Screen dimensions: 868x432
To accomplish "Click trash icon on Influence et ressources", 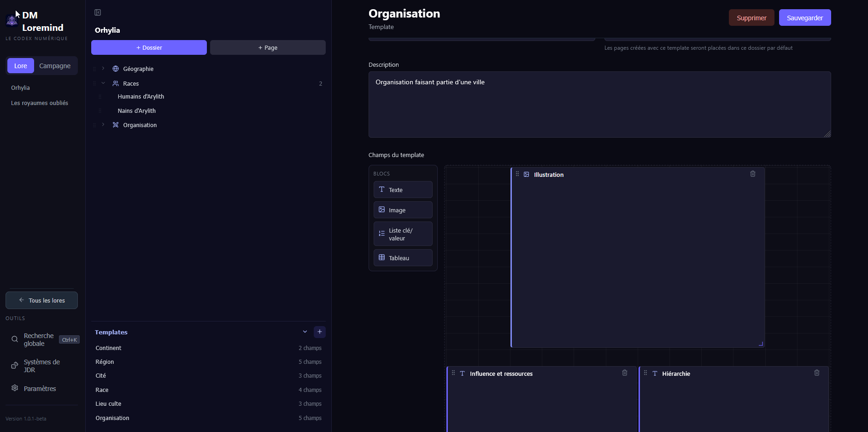I will click(x=625, y=373).
